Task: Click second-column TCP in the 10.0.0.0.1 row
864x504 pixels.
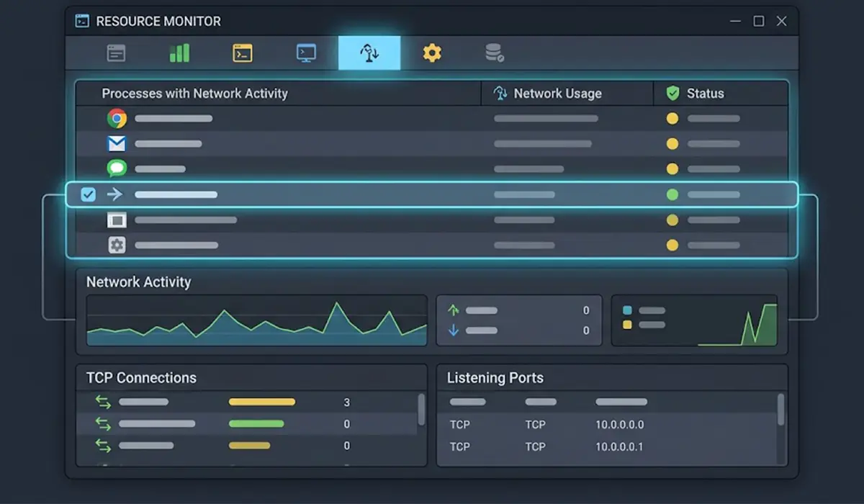Action: 535,446
